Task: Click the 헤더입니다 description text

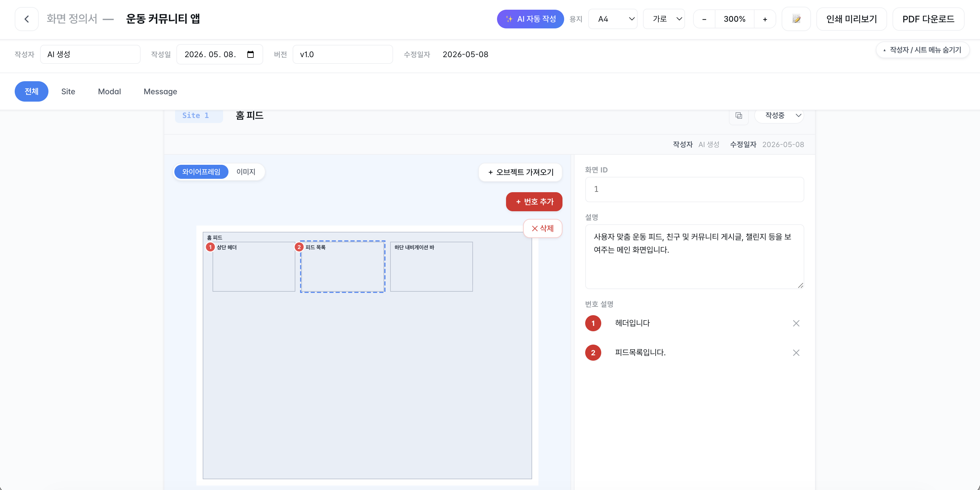Action: [632, 323]
